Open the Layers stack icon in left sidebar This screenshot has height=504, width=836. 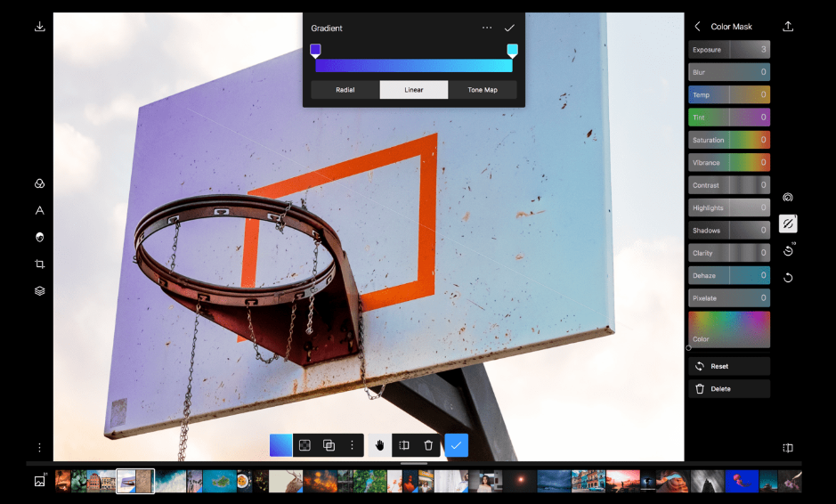click(39, 290)
